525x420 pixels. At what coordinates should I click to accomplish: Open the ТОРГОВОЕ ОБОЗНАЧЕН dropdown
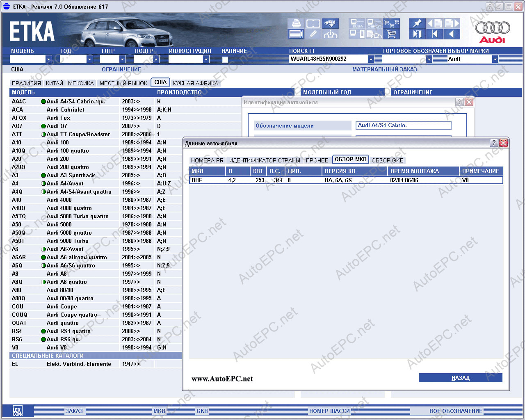pyautogui.click(x=429, y=59)
